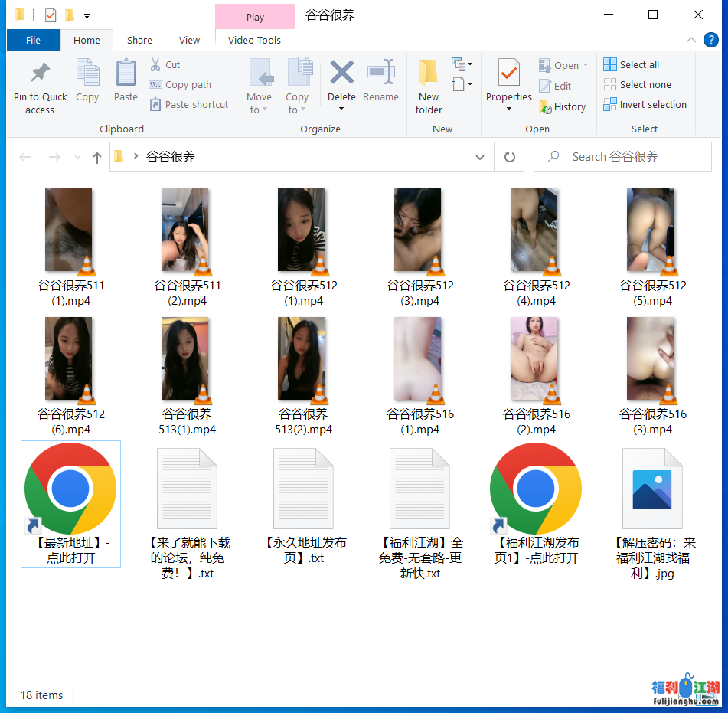This screenshot has width=728, height=713.
Task: Switch to the View ribbon tab
Action: point(189,41)
